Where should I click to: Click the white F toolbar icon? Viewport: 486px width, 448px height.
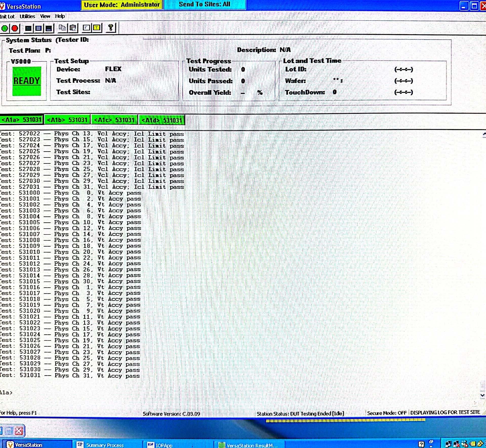[x=86, y=28]
